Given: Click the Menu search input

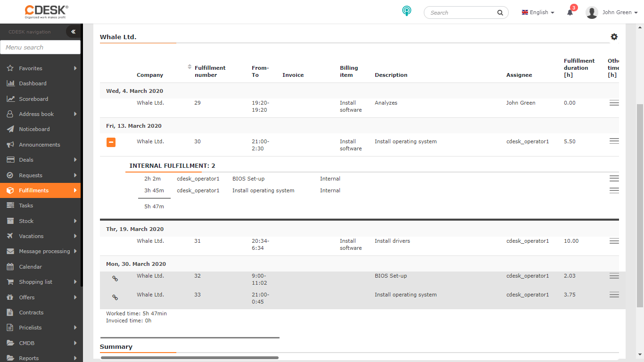Looking at the screenshot, I should [40, 47].
